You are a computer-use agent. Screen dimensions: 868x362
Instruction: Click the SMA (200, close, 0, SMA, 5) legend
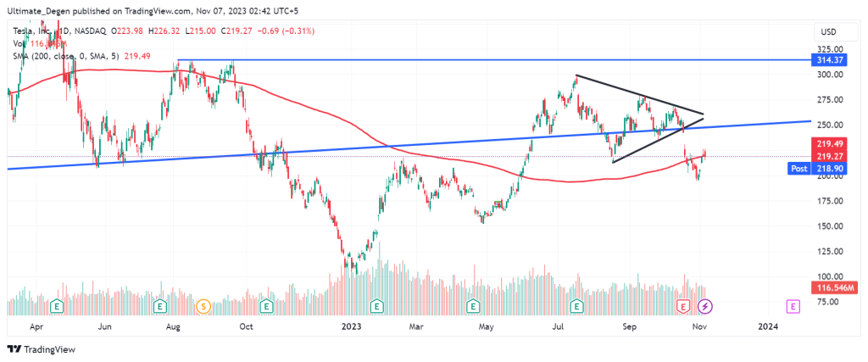click(x=65, y=56)
